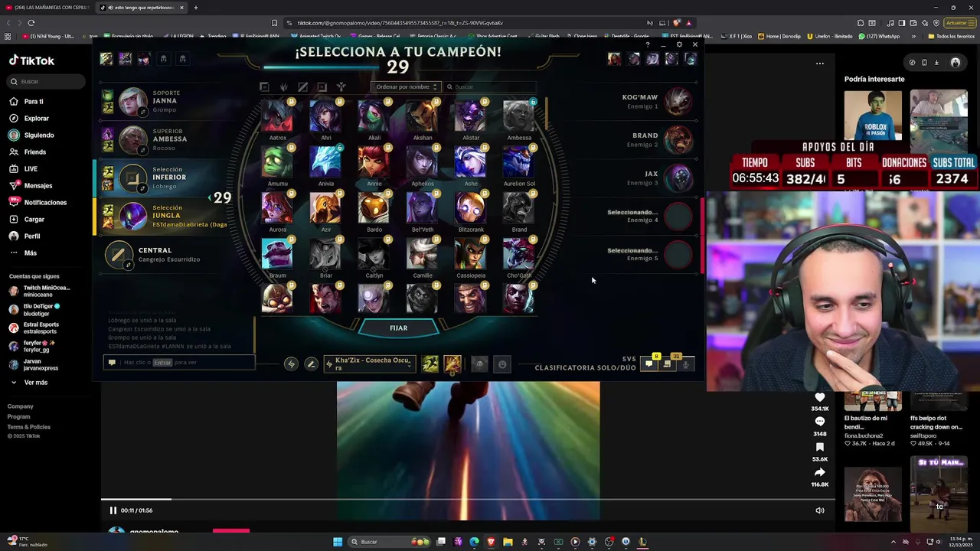Open Todos los favoritos bookmarks folder

pos(951,36)
